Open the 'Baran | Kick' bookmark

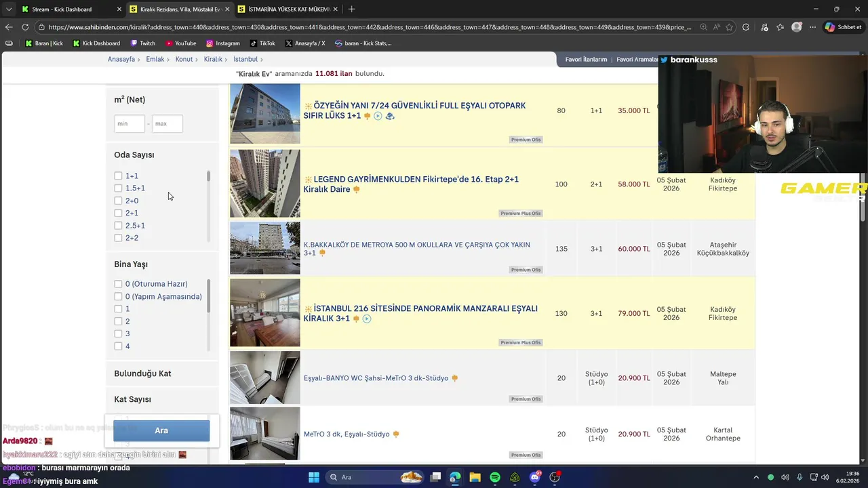[44, 43]
